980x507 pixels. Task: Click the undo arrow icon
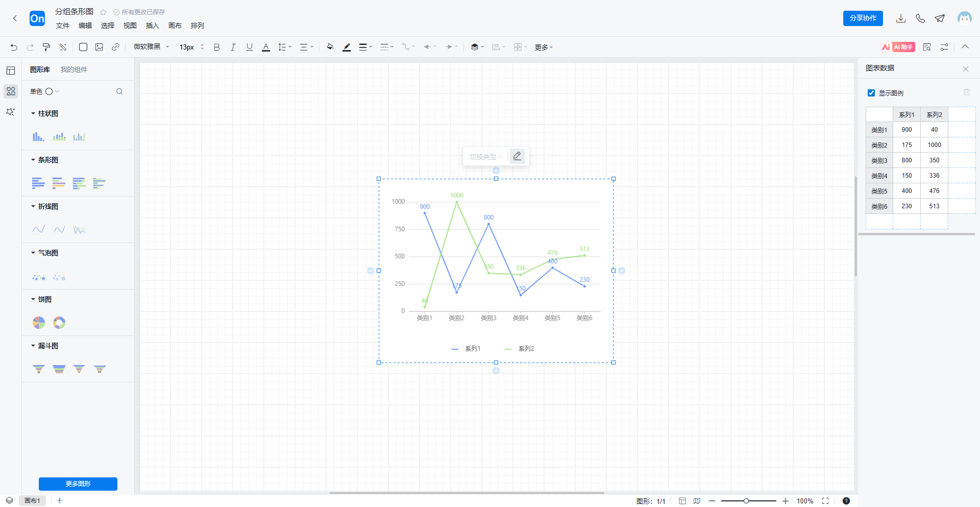click(14, 47)
